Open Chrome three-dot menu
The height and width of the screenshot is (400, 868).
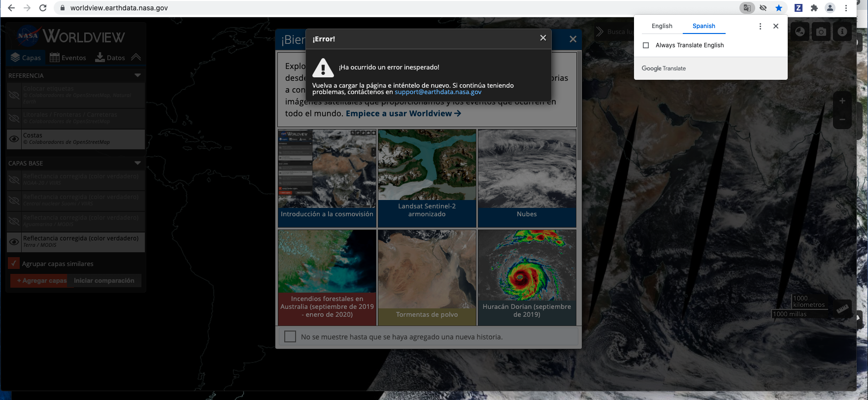(846, 8)
